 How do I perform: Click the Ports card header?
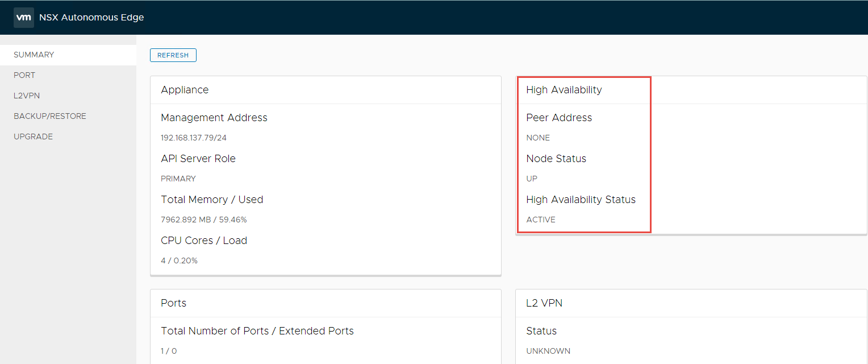coord(174,303)
